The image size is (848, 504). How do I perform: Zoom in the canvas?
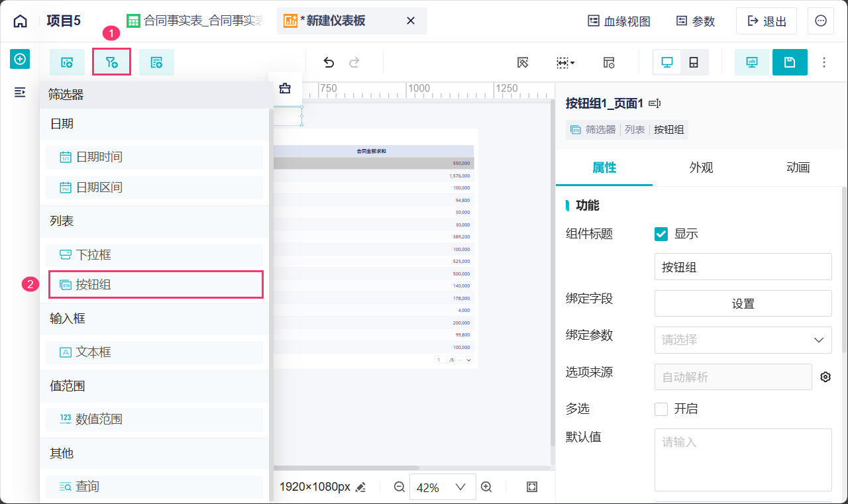(x=486, y=487)
